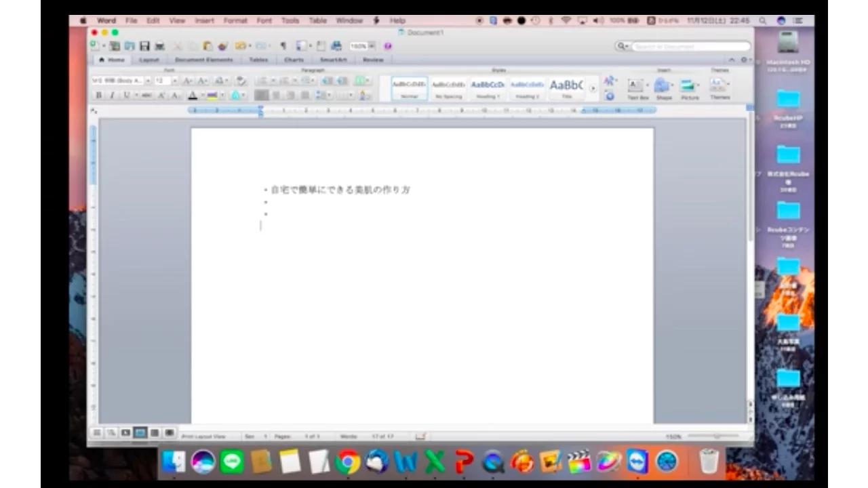
Task: Apply the No Spacing style
Action: (x=448, y=88)
